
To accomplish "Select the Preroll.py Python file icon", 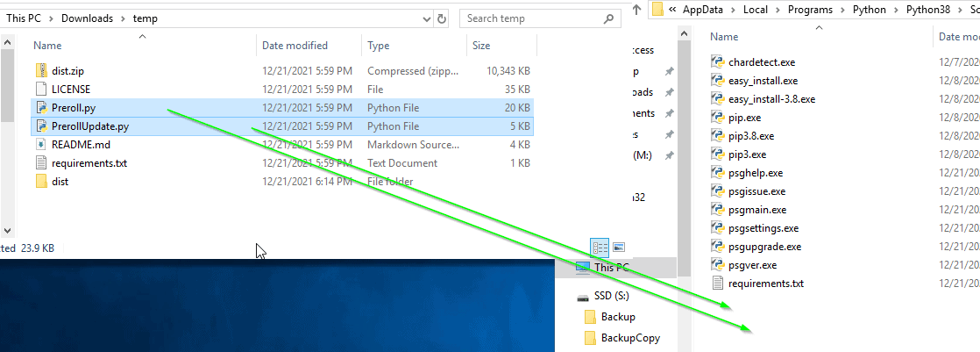I will pos(41,108).
